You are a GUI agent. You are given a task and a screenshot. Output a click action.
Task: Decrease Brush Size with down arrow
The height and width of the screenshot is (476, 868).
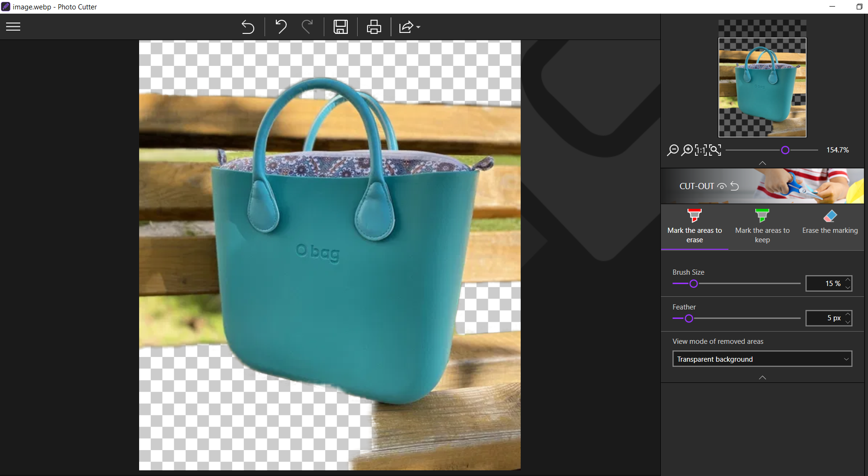848,287
